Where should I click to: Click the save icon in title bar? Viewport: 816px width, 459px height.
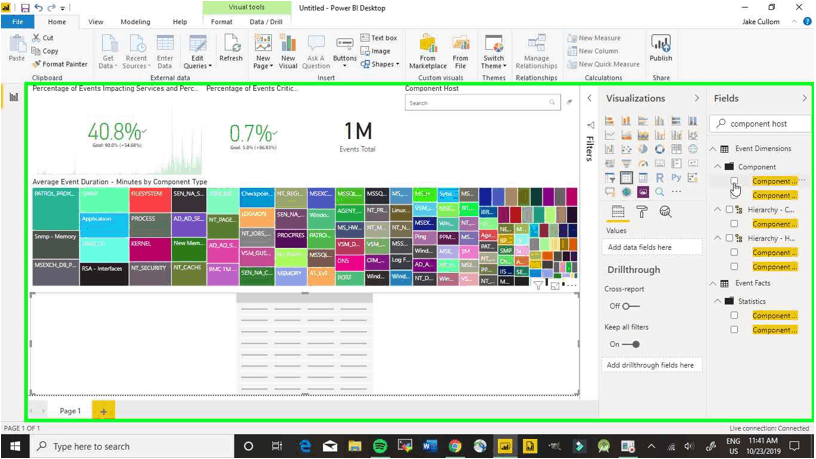25,8
